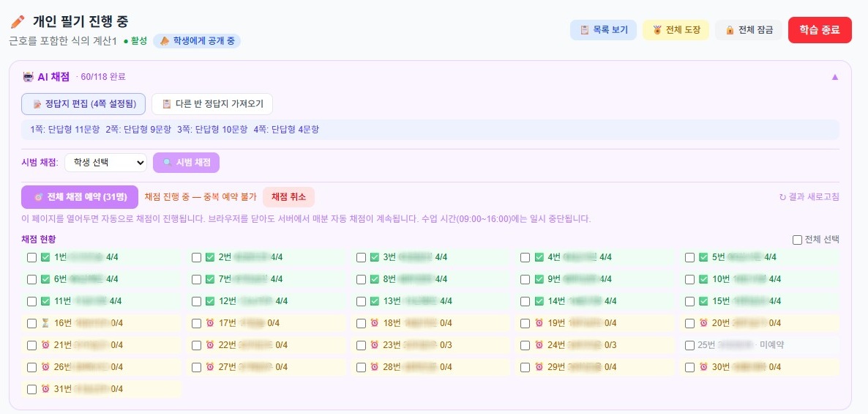868x414 pixels.
Task: Click the 학생에게 공개 중 badge
Action: pos(197,41)
